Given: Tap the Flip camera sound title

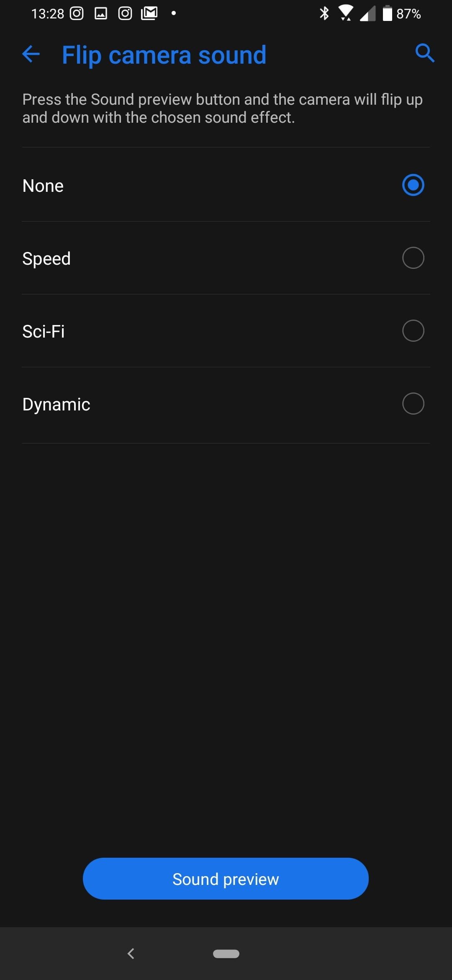Looking at the screenshot, I should pyautogui.click(x=164, y=55).
